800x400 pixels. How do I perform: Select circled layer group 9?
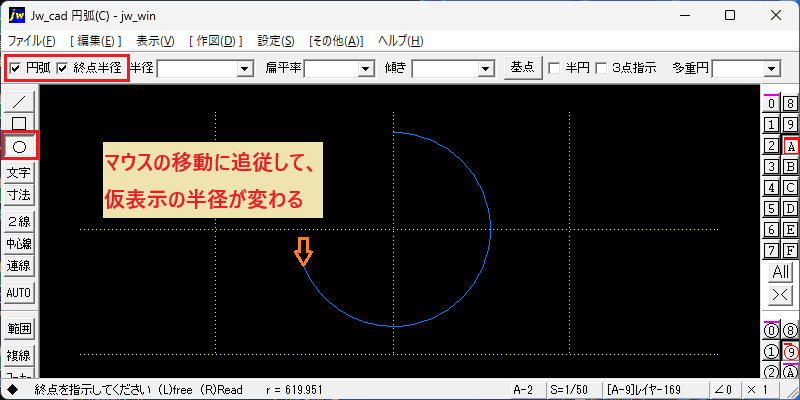(790, 352)
